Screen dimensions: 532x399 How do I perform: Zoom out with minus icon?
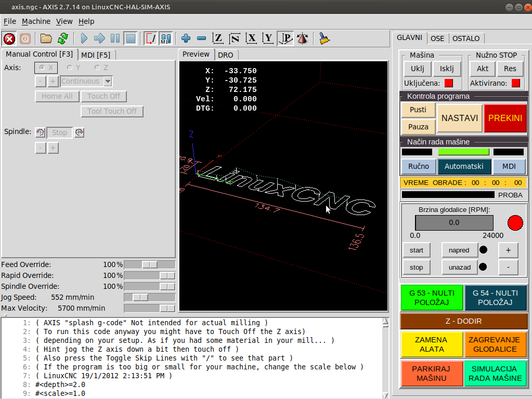tap(202, 38)
